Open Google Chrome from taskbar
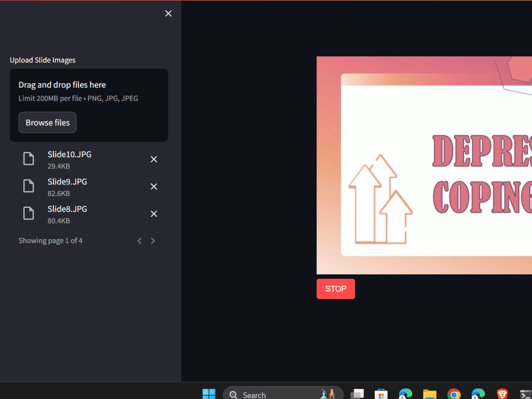This screenshot has height=399, width=532. coord(454,394)
